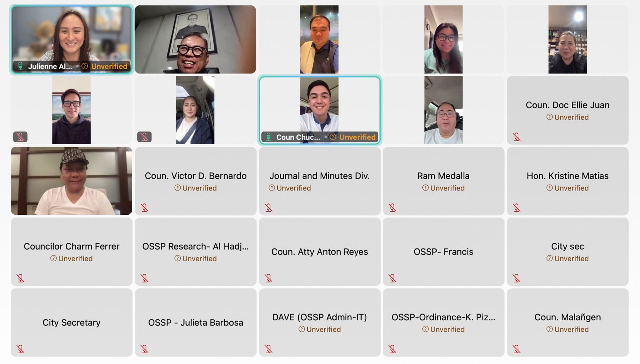Click video of man with black round glasses laughing
Screen dimensions: 640x364
point(196,39)
